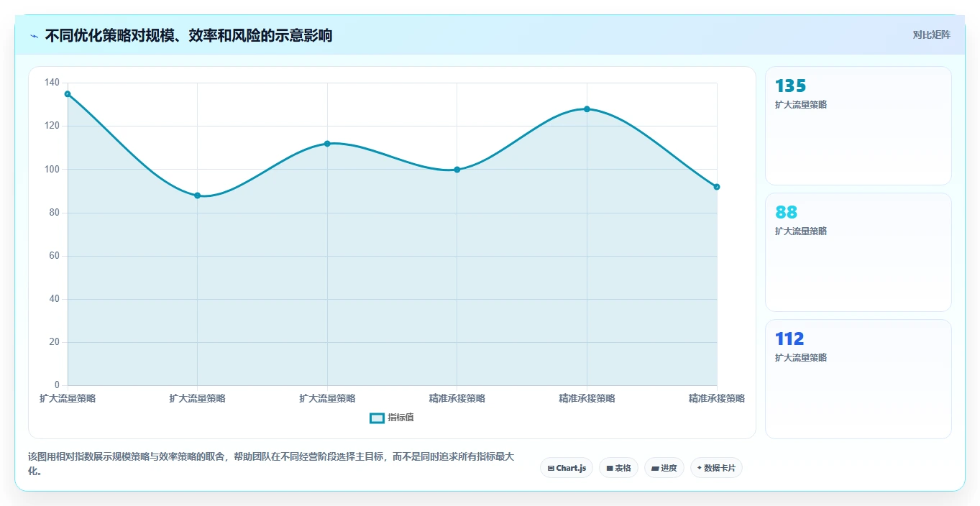Click the data point valued 88
980x506 pixels.
click(x=197, y=195)
